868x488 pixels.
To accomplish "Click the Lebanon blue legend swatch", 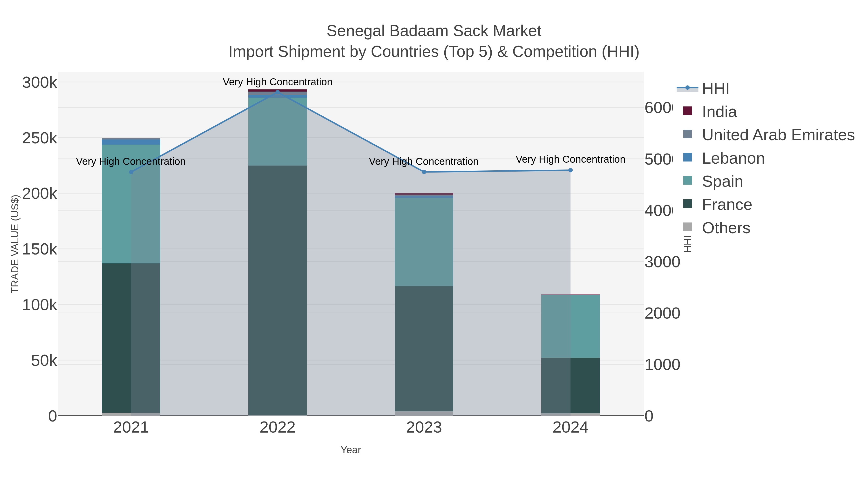I will pos(687,157).
